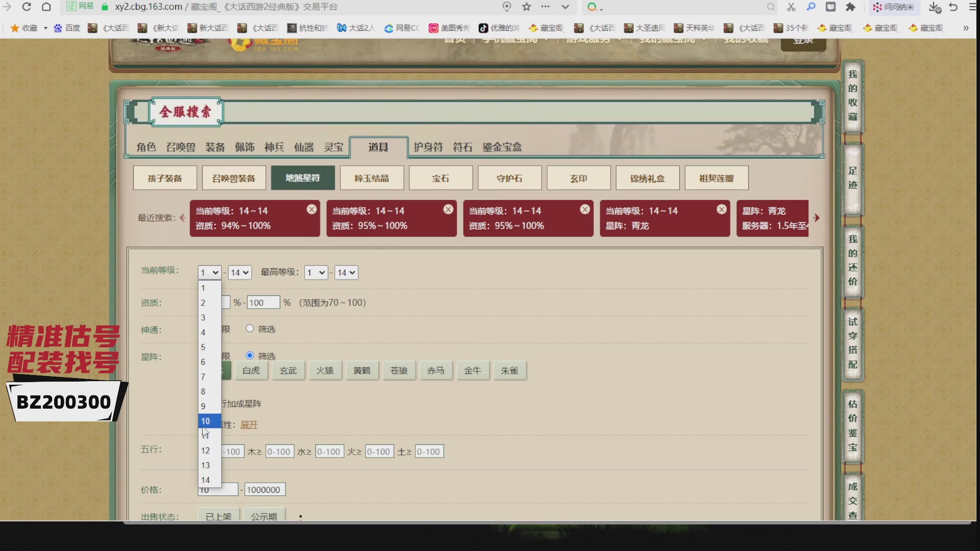Click the home page icon
Viewport: 980px width, 551px height.
(46, 7)
